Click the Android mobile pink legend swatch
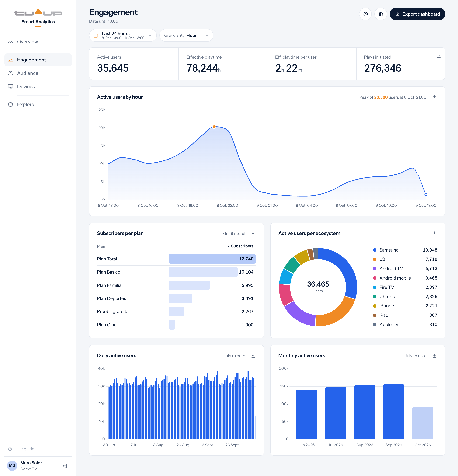This screenshot has height=476, width=458. tap(375, 278)
